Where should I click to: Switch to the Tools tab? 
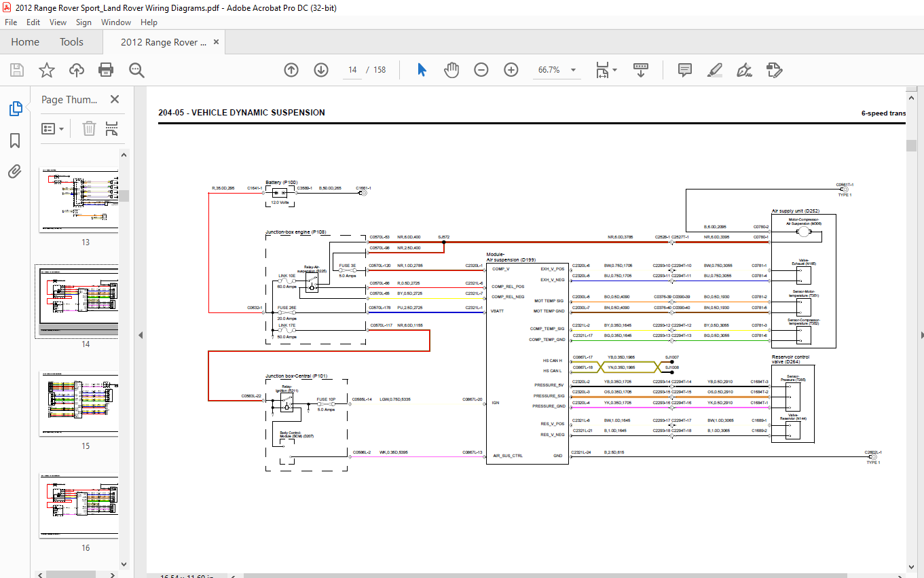(x=71, y=42)
